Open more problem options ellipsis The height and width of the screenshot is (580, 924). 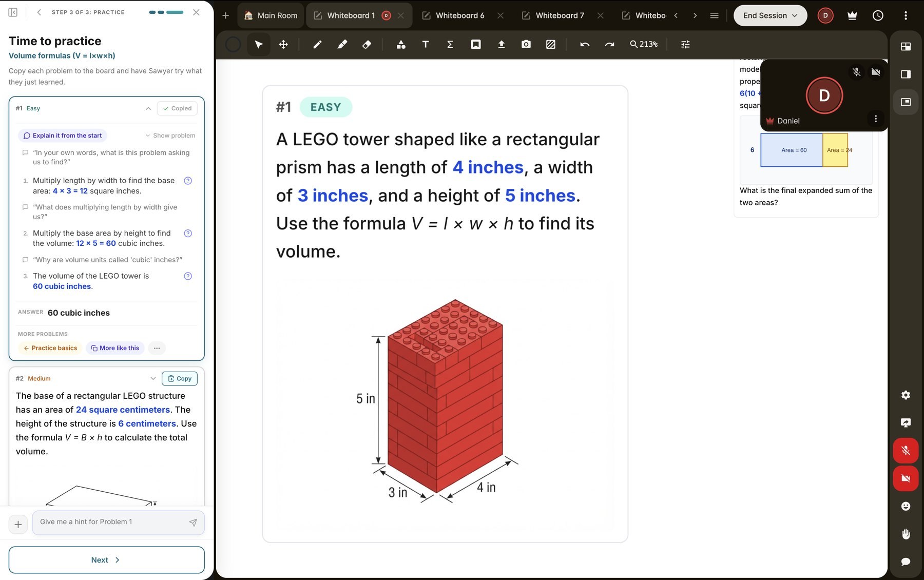coord(157,348)
